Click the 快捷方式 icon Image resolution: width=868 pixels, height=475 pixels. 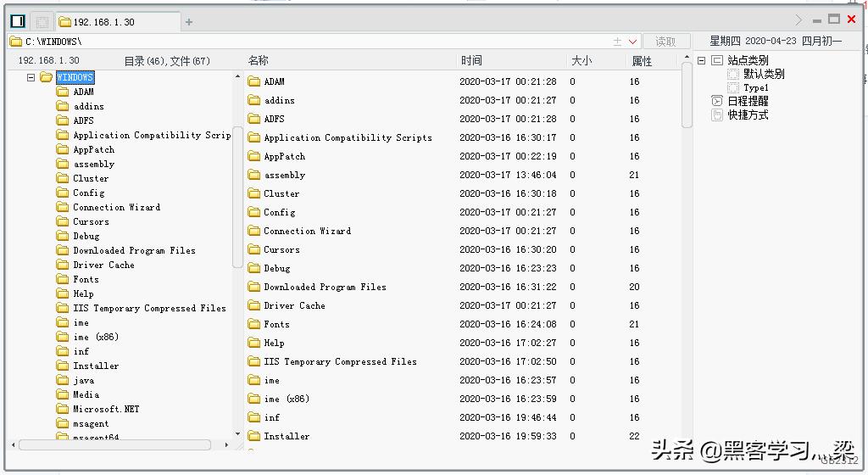coord(717,115)
